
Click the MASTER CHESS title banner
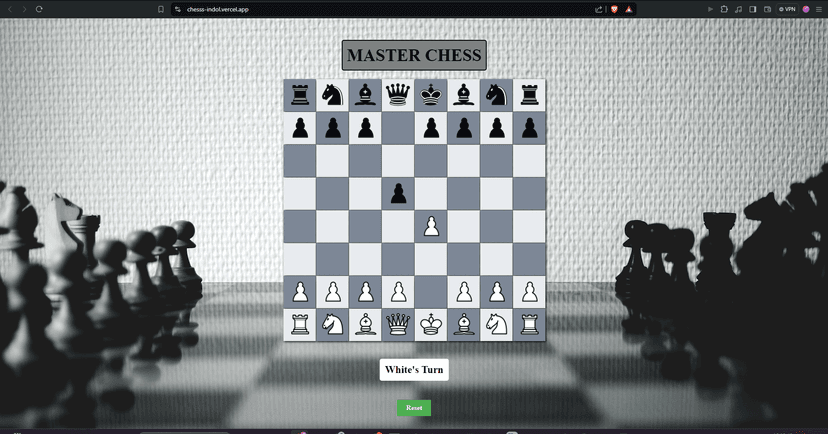tap(414, 55)
